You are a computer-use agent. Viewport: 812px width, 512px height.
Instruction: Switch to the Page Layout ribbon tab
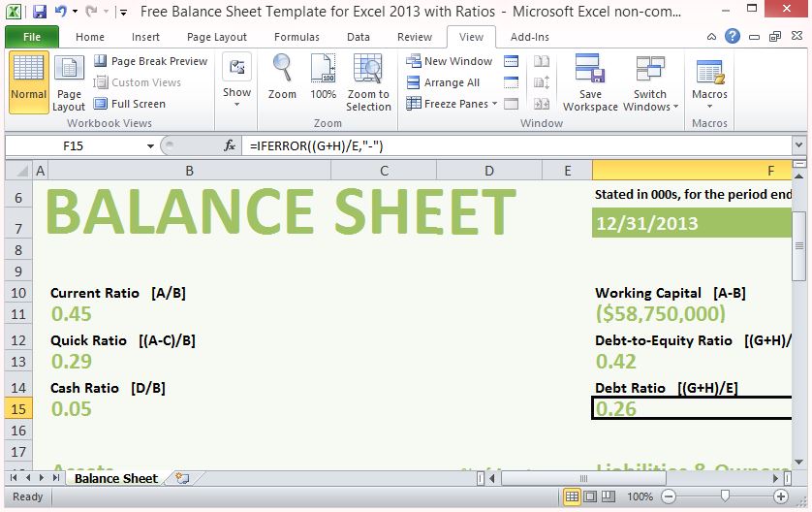pyautogui.click(x=217, y=37)
